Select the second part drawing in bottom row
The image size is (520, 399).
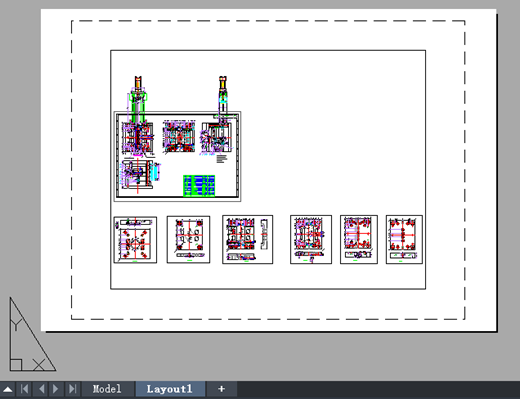click(188, 239)
